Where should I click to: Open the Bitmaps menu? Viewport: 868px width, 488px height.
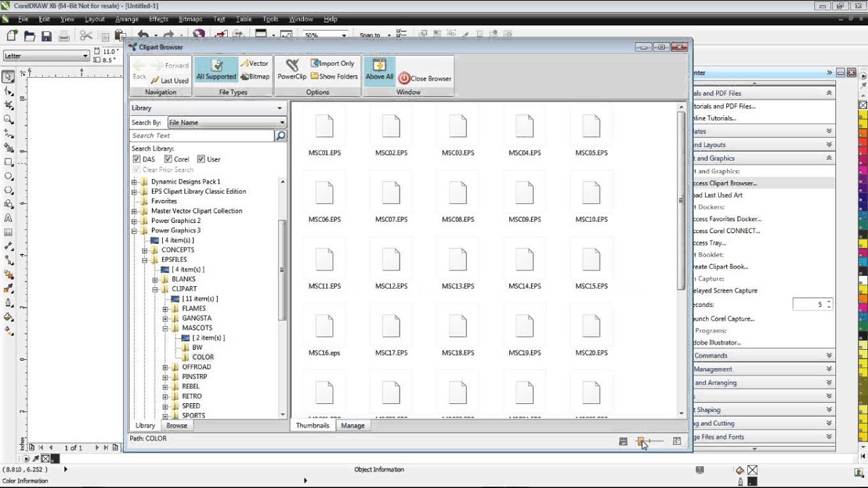click(x=191, y=19)
